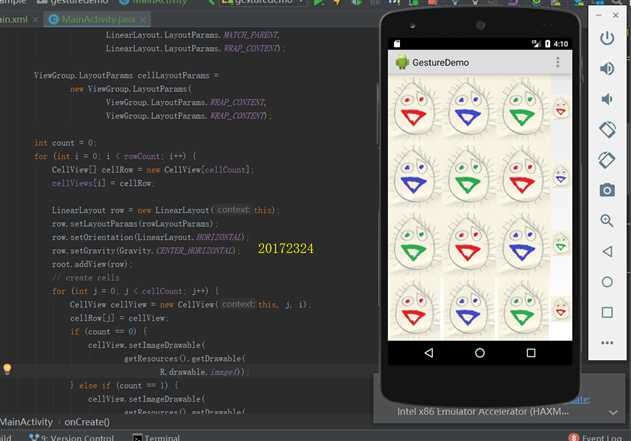Click the 'cellViews[i] = cellRow' code line
The image size is (631, 441).
click(x=103, y=183)
